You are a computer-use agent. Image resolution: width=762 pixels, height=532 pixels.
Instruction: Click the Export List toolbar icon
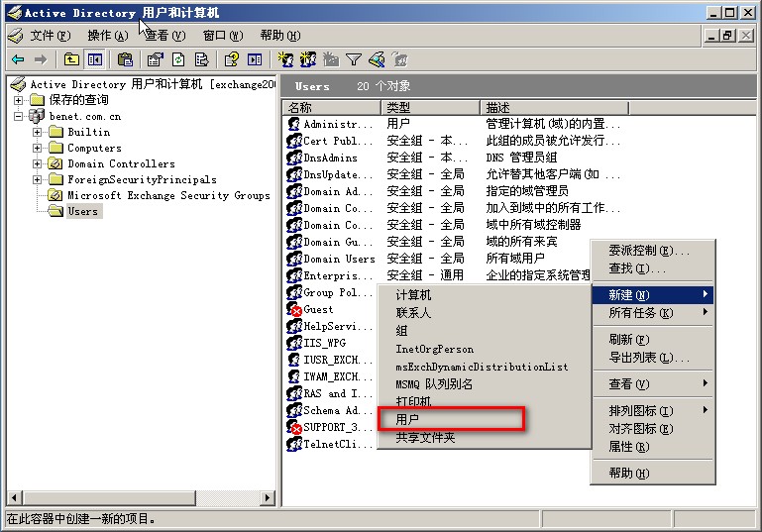point(201,59)
